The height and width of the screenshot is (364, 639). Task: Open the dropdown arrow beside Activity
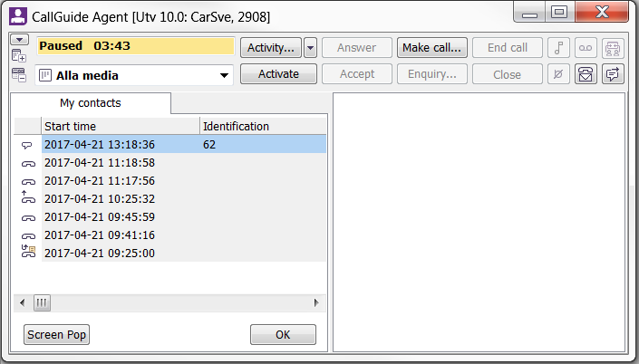coord(310,48)
